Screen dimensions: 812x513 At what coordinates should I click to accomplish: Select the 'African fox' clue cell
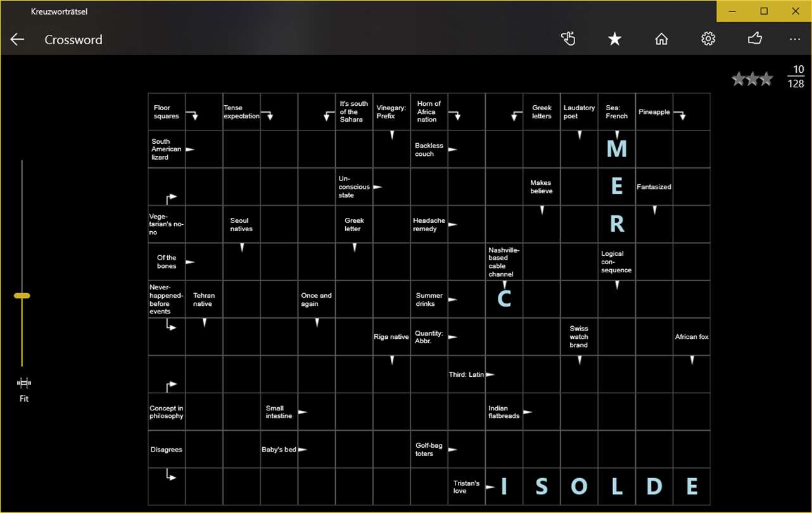coord(692,336)
